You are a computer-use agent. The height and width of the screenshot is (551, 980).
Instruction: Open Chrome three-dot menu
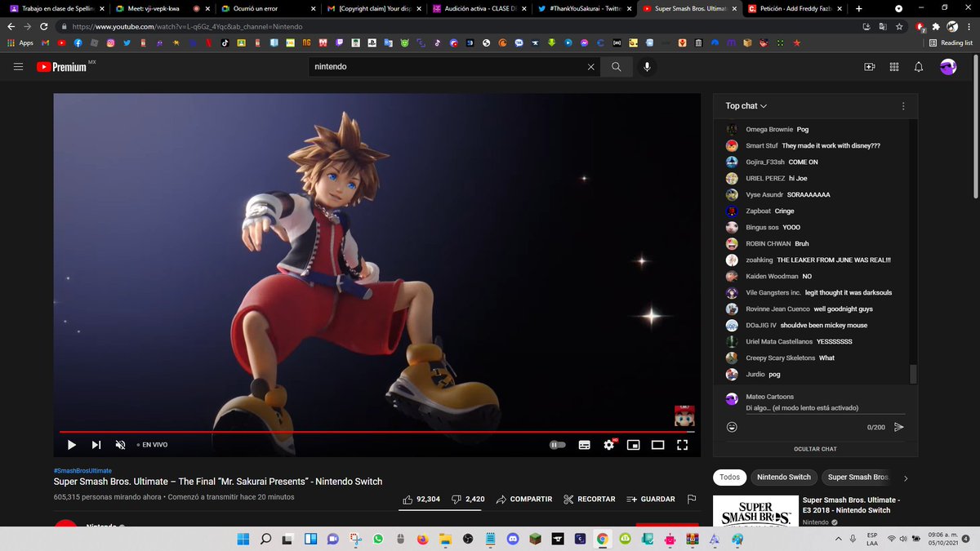point(968,26)
